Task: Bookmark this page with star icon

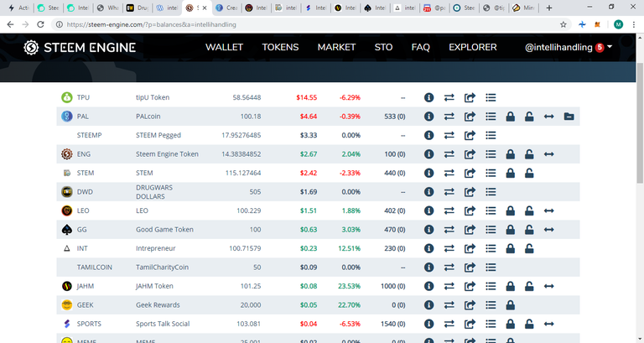Action: click(563, 24)
